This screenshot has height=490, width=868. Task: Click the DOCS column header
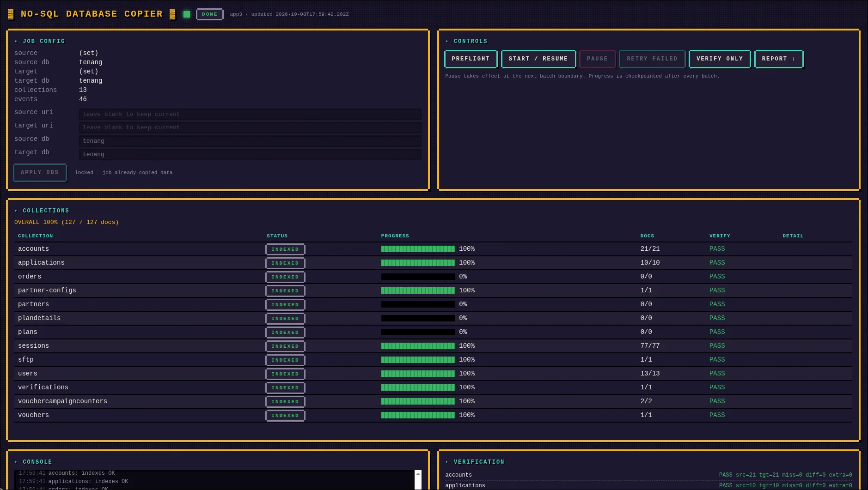pyautogui.click(x=648, y=236)
